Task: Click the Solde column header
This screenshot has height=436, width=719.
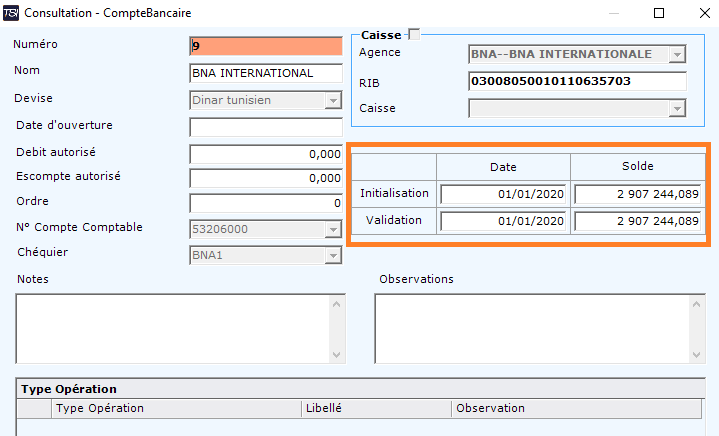Action: coord(637,166)
